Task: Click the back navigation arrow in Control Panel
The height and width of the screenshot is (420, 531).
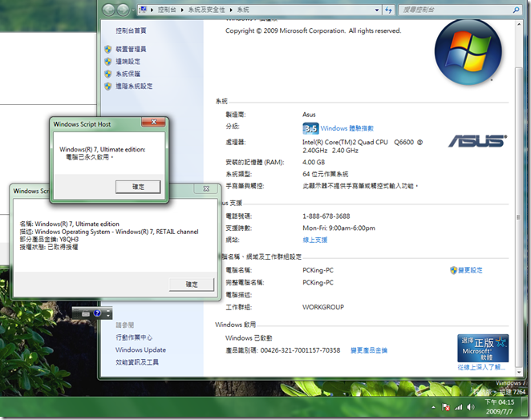Action: (109, 10)
